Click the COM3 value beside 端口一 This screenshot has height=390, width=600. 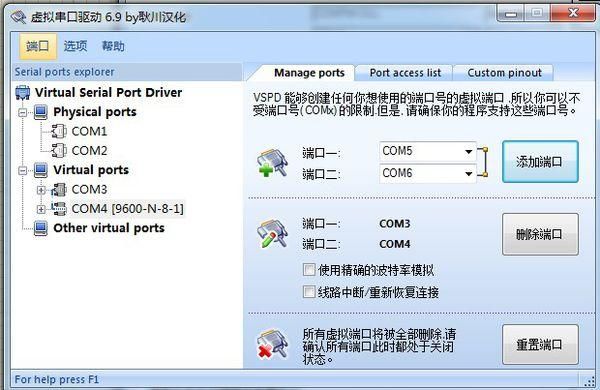(x=395, y=224)
